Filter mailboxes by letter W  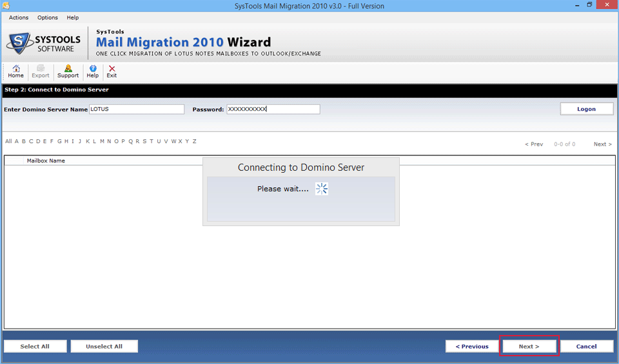173,141
